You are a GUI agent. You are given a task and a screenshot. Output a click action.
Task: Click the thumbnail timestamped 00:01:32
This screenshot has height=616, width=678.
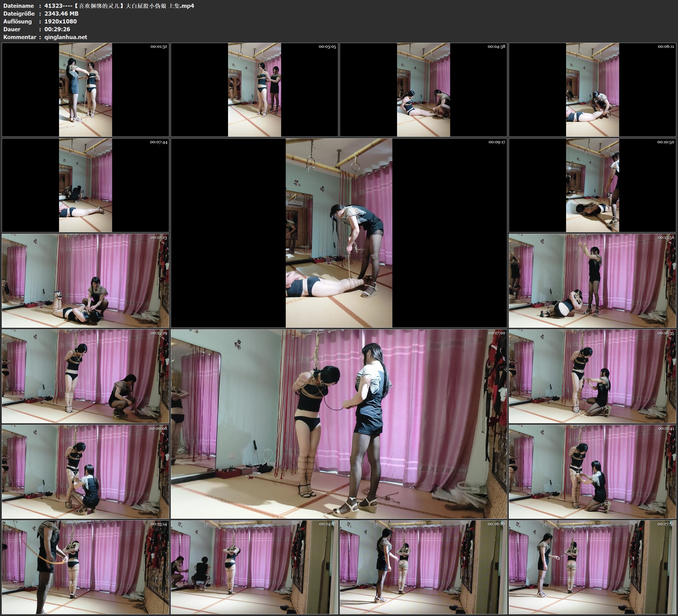(x=85, y=90)
